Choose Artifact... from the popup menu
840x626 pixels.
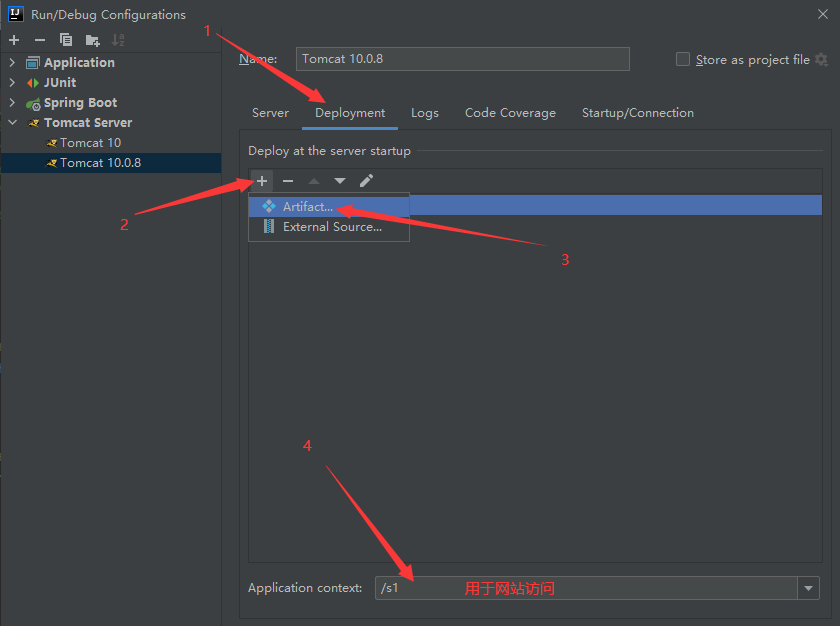[329, 206]
